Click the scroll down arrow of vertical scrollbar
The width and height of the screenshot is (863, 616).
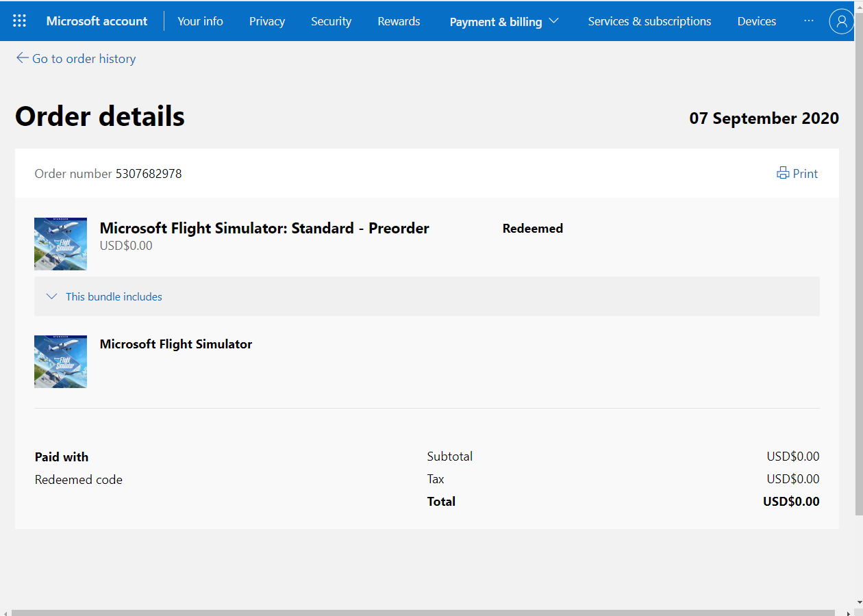859,602
